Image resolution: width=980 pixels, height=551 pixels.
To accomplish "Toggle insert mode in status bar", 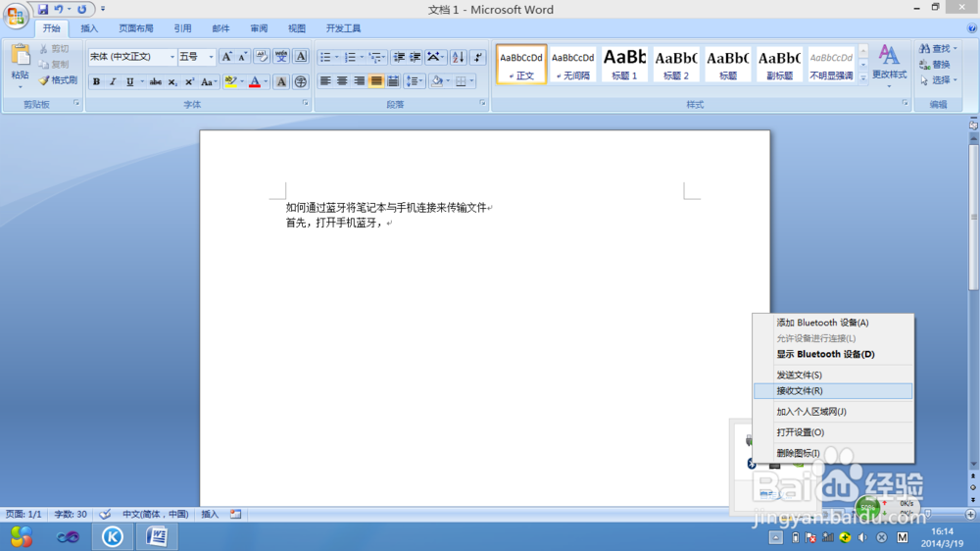I will pyautogui.click(x=210, y=514).
